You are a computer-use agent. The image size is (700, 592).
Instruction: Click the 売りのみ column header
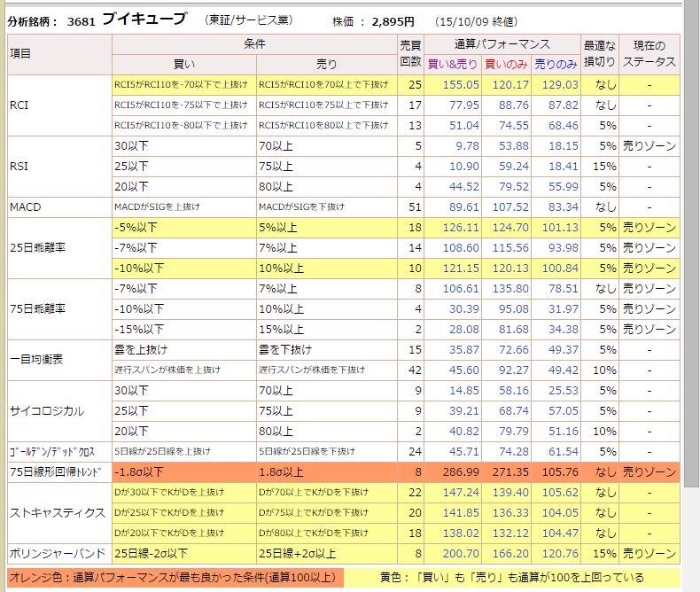[x=557, y=64]
